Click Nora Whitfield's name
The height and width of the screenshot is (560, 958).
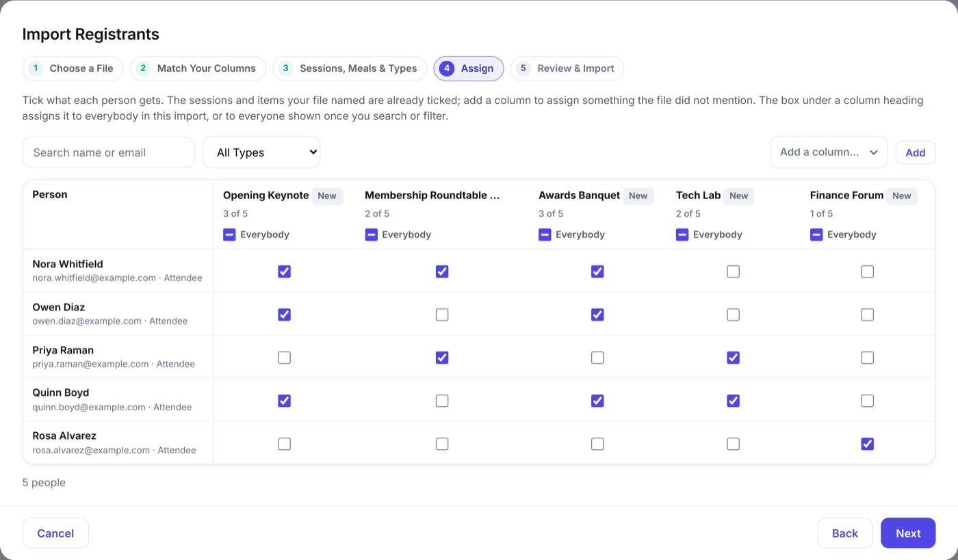pos(68,264)
